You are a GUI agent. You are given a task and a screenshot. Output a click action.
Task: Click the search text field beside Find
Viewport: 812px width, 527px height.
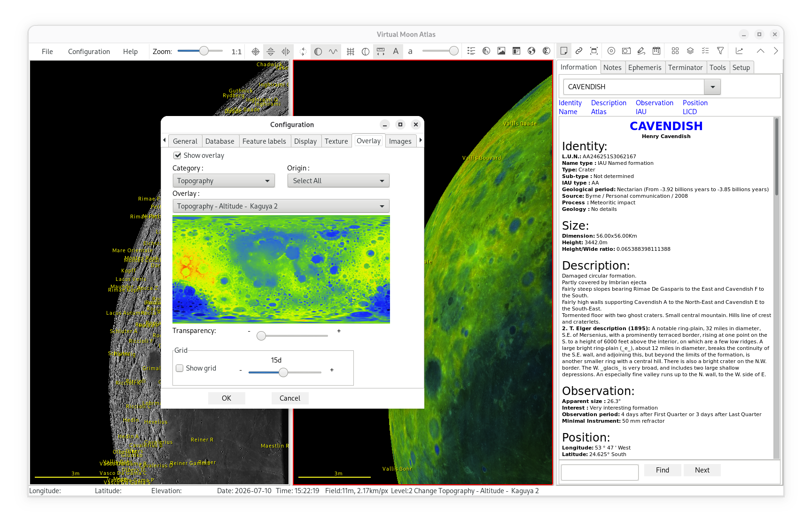tap(600, 473)
